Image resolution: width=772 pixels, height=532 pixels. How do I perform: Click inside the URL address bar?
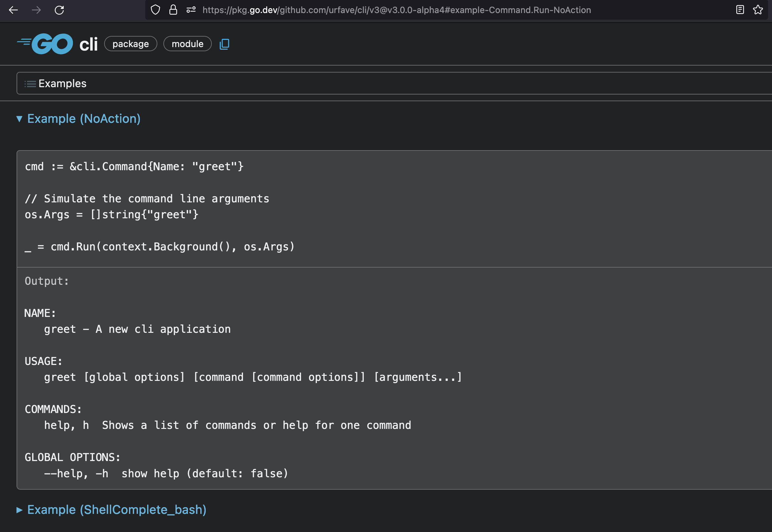click(x=394, y=10)
